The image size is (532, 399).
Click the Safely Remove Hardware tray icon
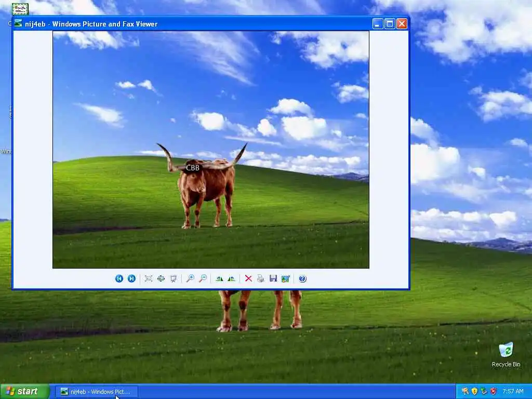pos(484,392)
